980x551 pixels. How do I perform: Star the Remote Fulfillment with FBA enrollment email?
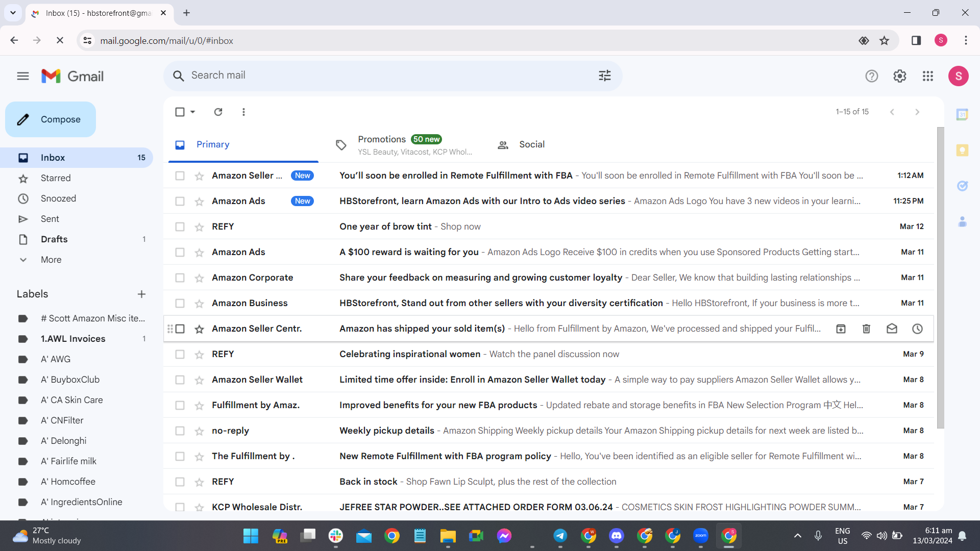click(199, 176)
